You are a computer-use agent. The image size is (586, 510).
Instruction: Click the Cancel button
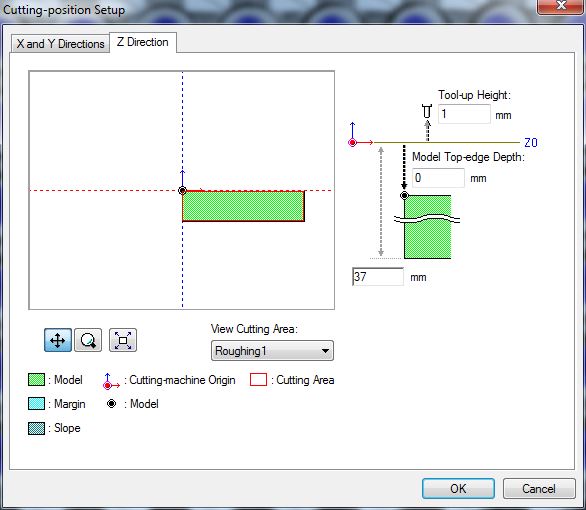[539, 488]
